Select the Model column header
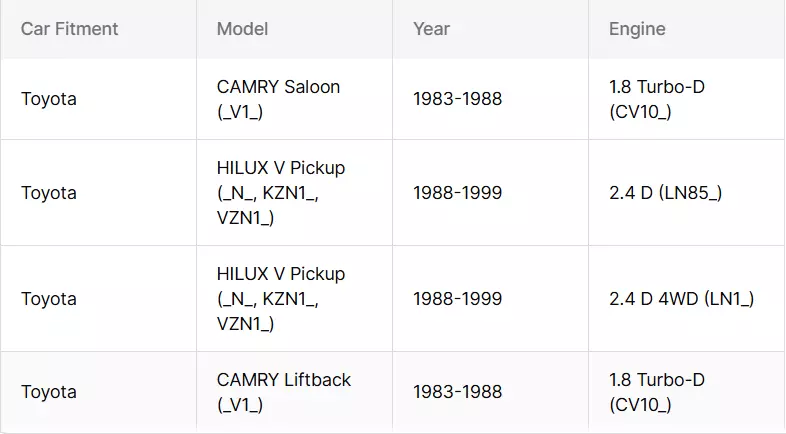 (242, 29)
